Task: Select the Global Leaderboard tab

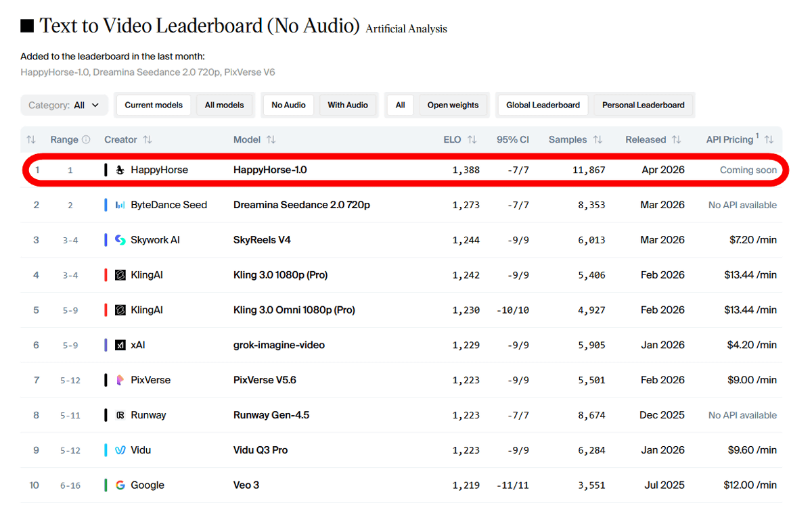Action: 543,105
